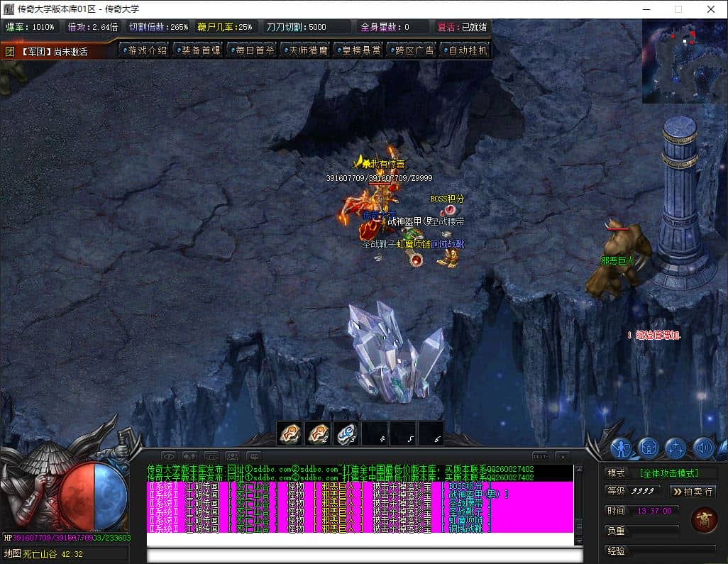Close the chat panel with small X button
This screenshot has height=564, width=728.
click(563, 456)
